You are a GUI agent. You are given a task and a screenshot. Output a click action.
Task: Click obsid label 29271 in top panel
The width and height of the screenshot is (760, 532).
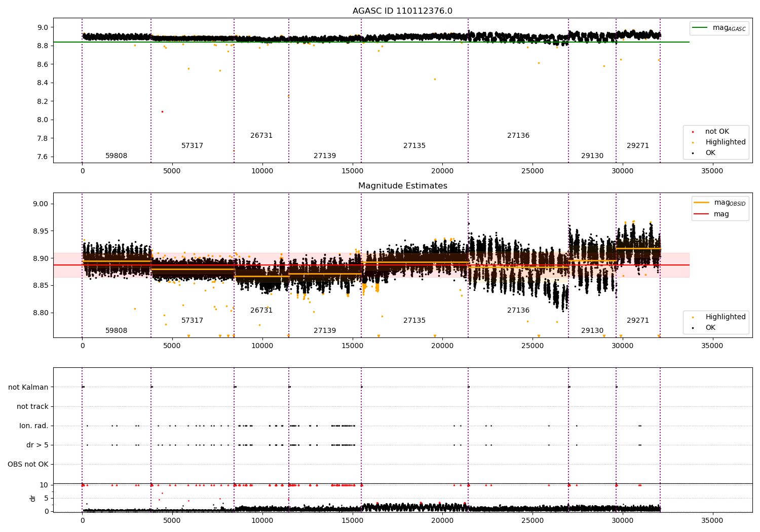coord(638,146)
